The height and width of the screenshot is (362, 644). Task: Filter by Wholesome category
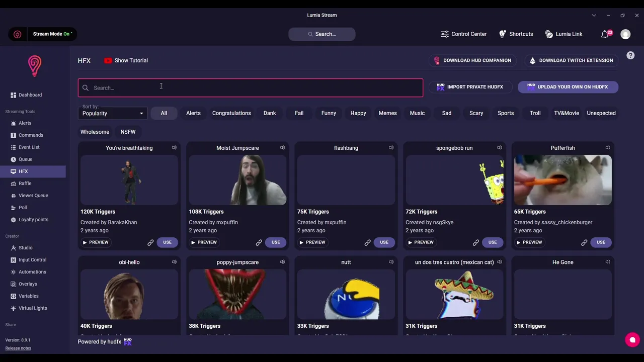tap(95, 132)
